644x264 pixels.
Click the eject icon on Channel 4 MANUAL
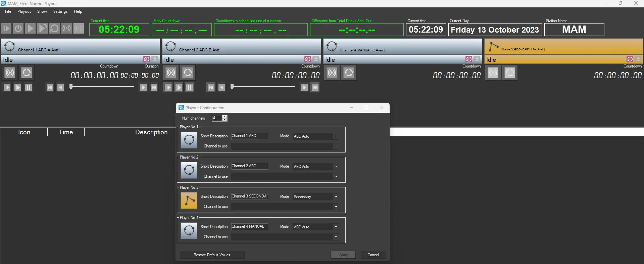[477, 59]
